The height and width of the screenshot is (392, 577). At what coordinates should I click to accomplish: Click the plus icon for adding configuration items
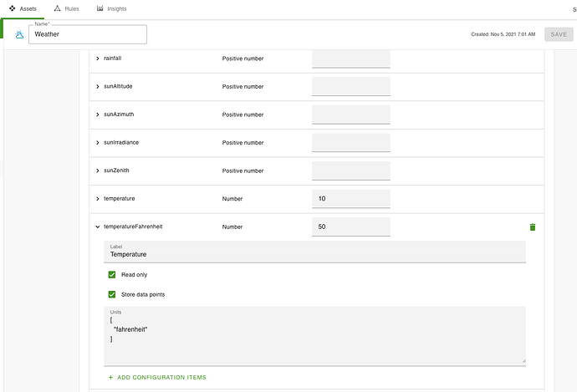coord(111,378)
